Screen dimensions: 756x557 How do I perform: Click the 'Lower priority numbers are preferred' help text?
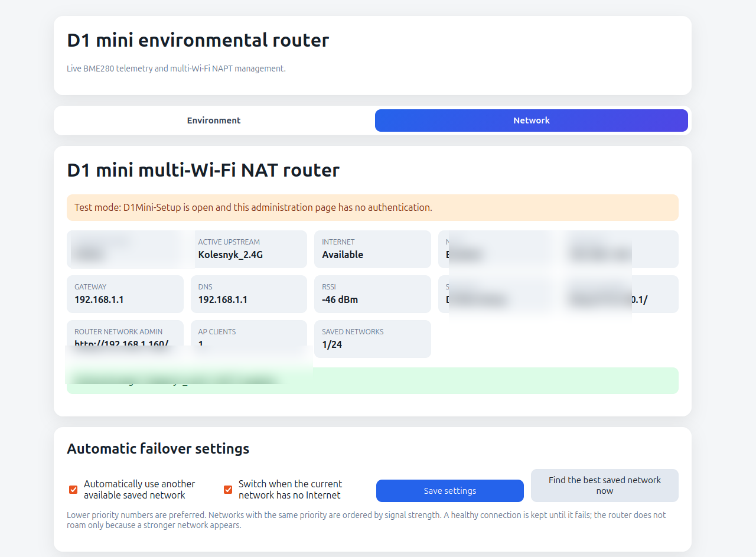(x=367, y=520)
